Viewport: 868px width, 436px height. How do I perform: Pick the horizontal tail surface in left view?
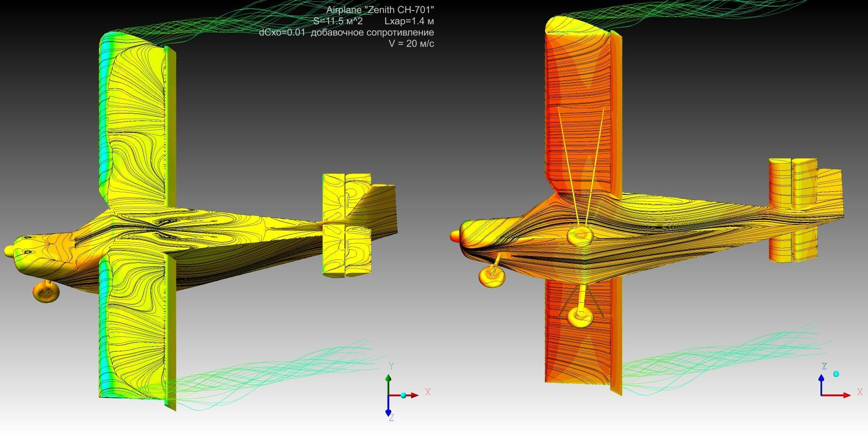(x=346, y=225)
